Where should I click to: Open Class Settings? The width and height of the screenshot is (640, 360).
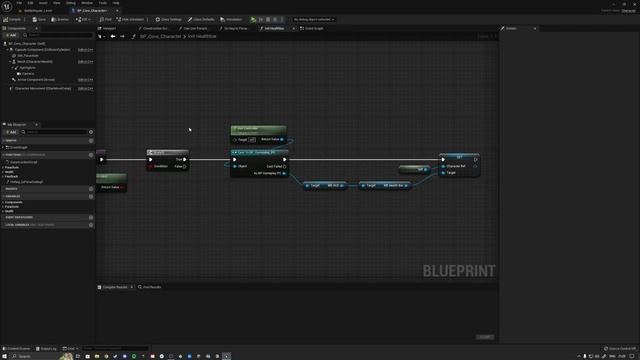(x=169, y=20)
